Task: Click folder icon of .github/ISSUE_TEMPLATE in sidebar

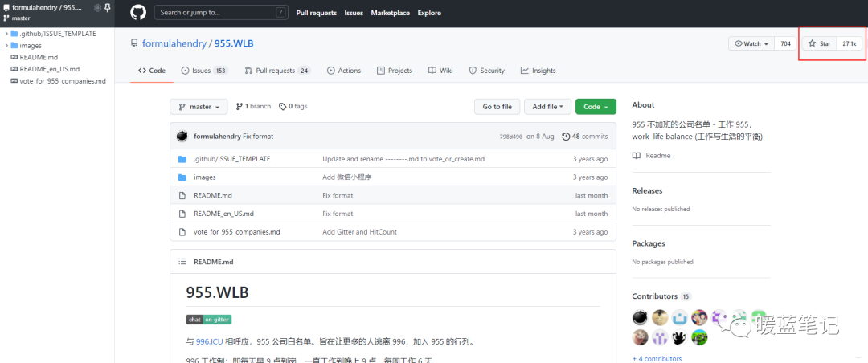Action: point(14,34)
